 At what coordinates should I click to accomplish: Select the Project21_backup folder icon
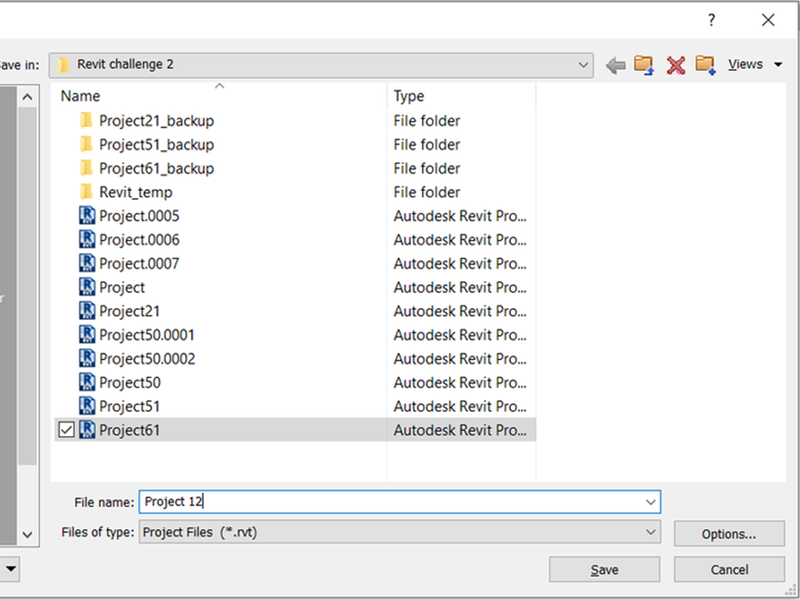86,120
